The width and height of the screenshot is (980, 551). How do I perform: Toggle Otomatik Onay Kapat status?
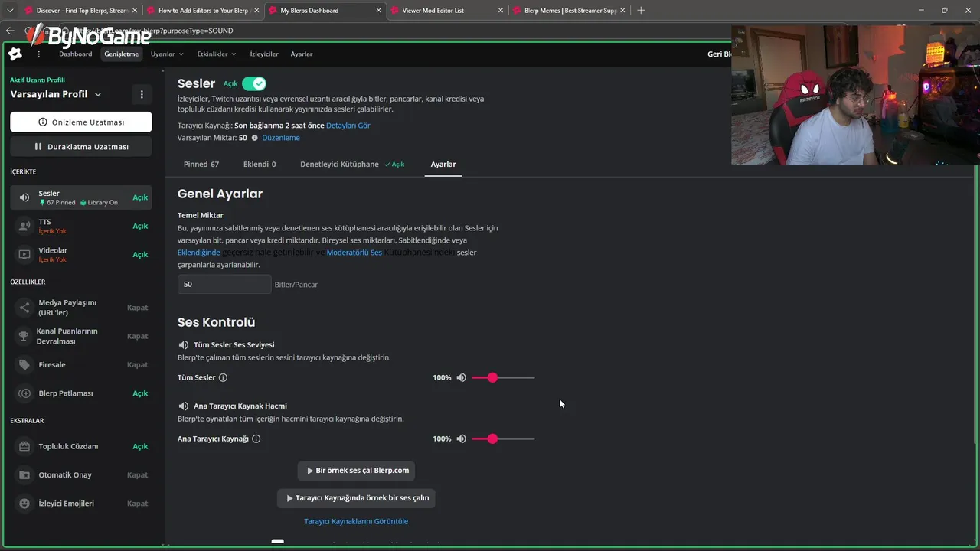[x=138, y=474]
